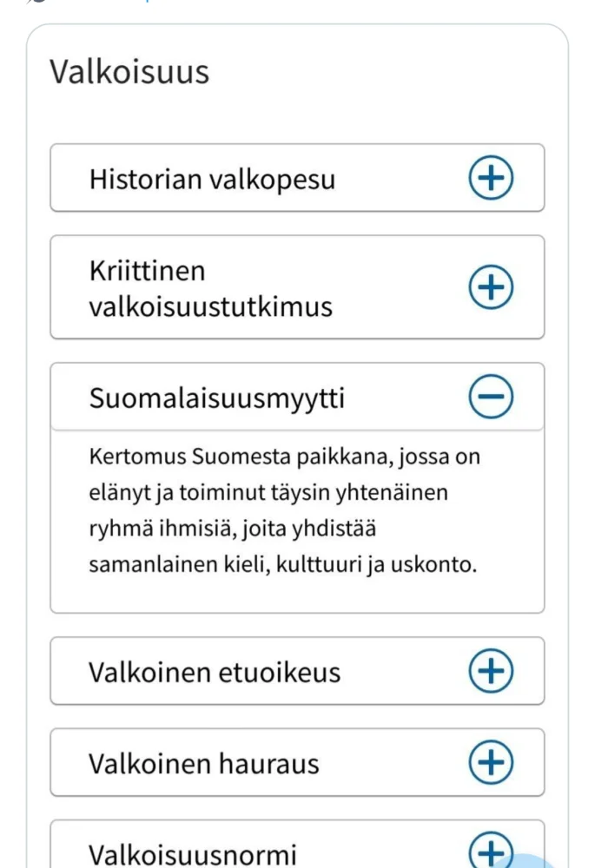
Task: Collapse Suomalaisuusmyytti using the minus icon
Action: (491, 398)
